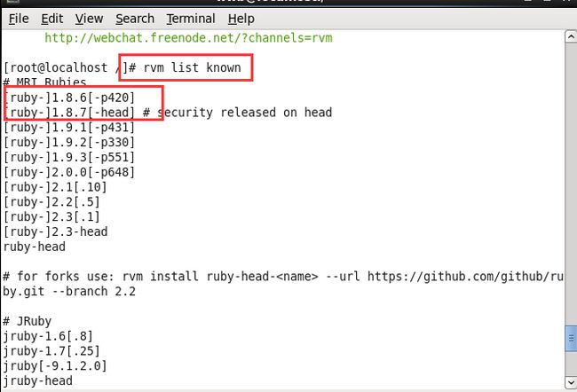Open the Edit menu
This screenshot has width=577, height=392.
[x=51, y=19]
